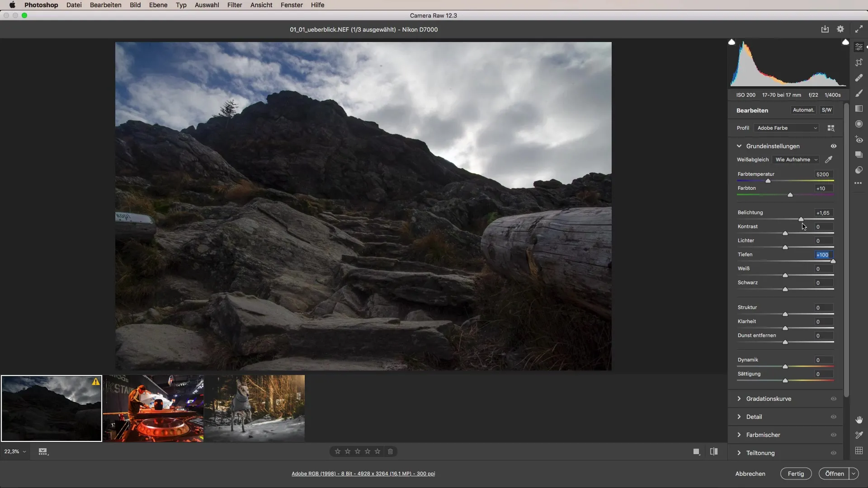Toggle before/after view icon

point(714,451)
